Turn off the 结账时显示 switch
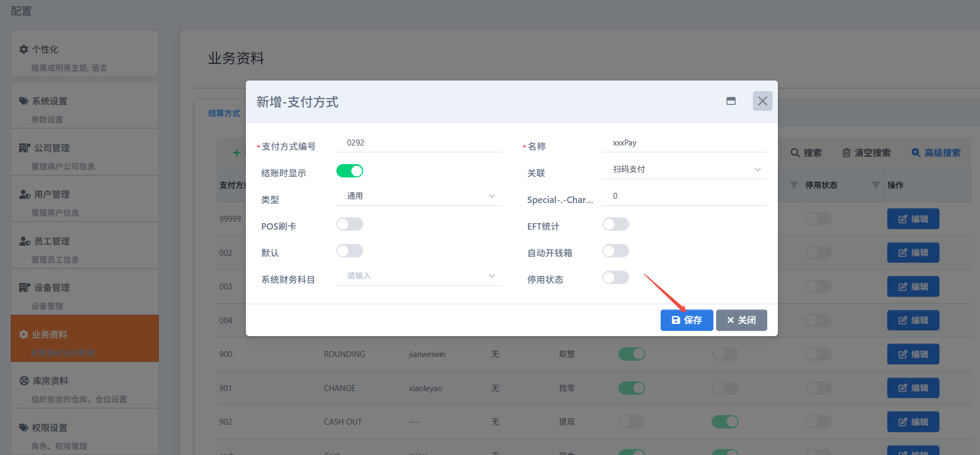 pos(349,171)
